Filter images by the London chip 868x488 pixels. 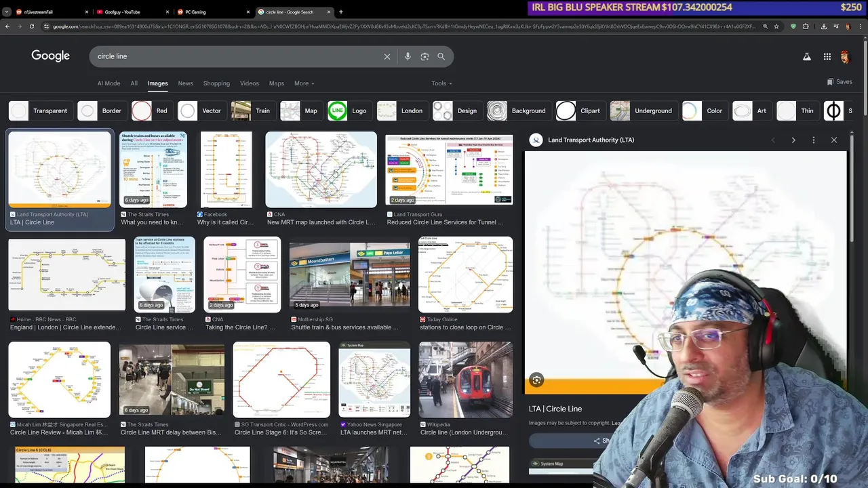402,110
